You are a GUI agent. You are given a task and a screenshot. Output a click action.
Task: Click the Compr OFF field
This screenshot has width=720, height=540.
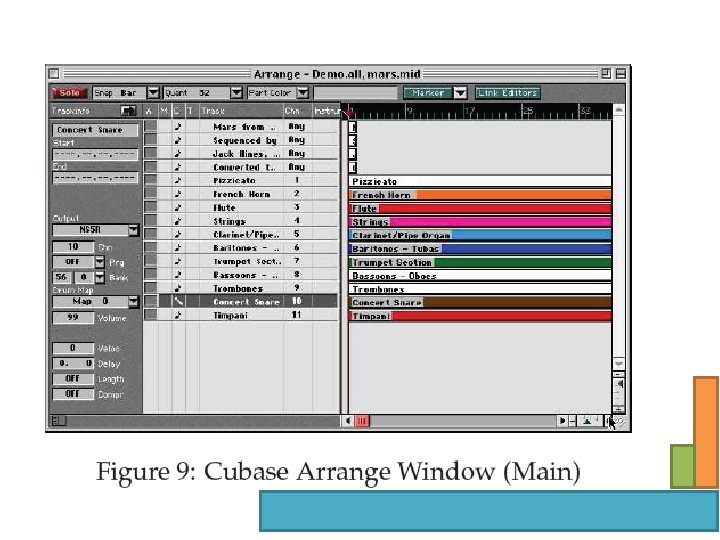click(x=73, y=394)
